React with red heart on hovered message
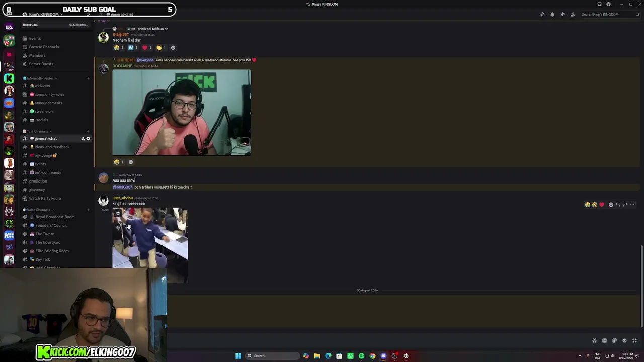The width and height of the screenshot is (644, 362). click(x=601, y=205)
